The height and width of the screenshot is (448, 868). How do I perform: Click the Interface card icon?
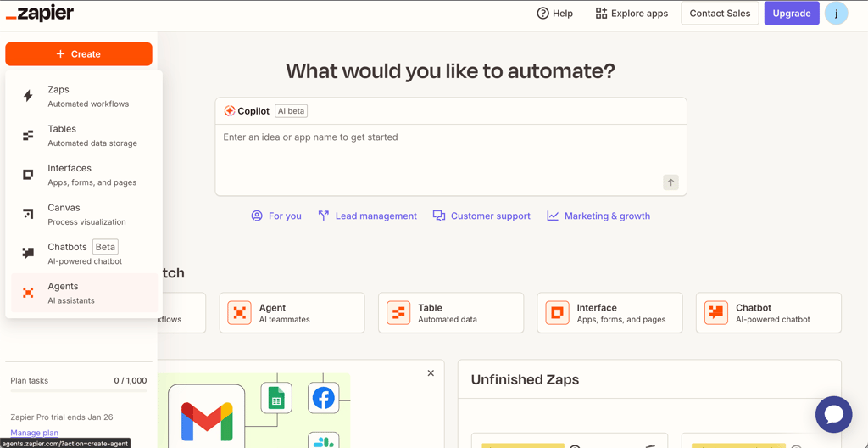click(557, 313)
